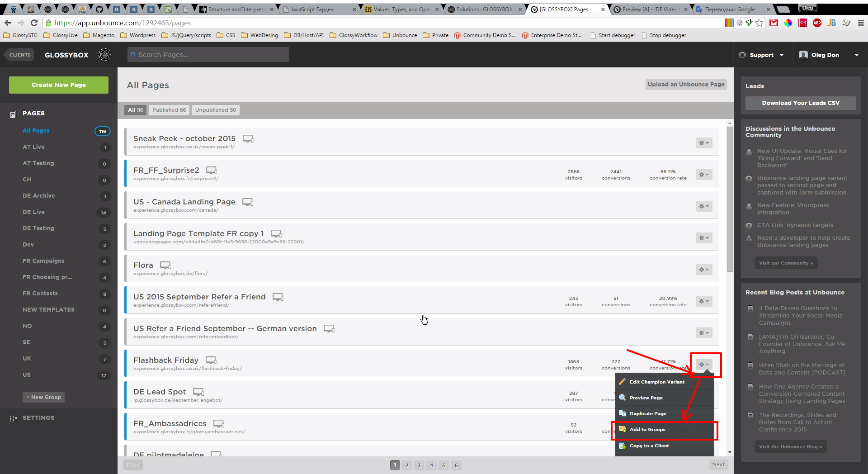Go to pagination page 2
Viewport: 868px width, 474px height.
point(407,465)
